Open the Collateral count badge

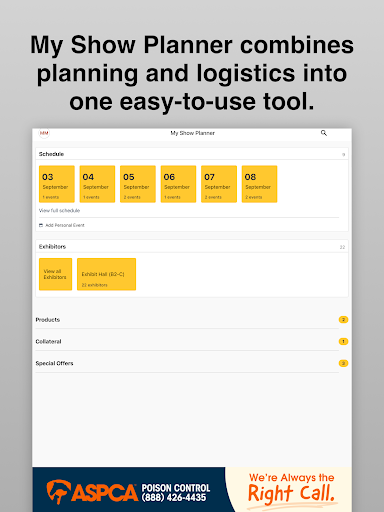pos(343,341)
